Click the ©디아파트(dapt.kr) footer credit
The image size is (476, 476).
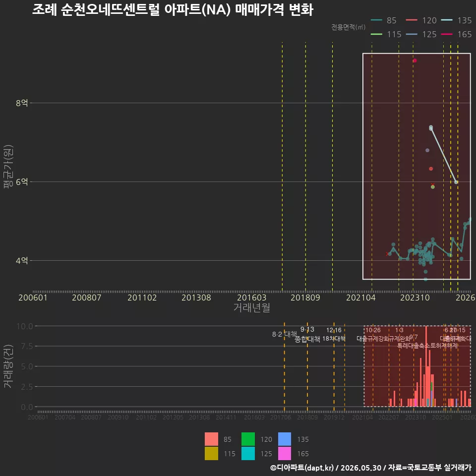302,468
